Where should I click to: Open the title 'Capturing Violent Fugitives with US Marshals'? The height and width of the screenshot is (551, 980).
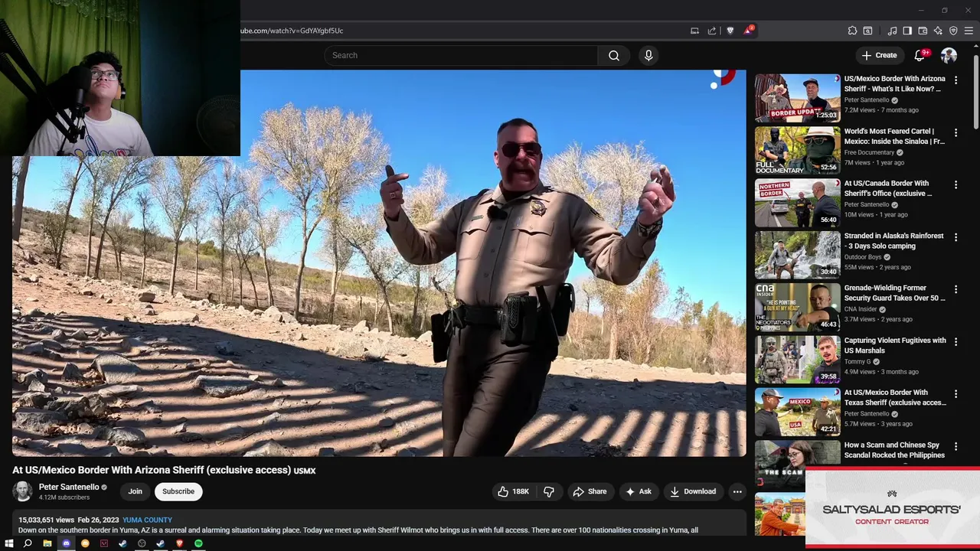coord(895,345)
